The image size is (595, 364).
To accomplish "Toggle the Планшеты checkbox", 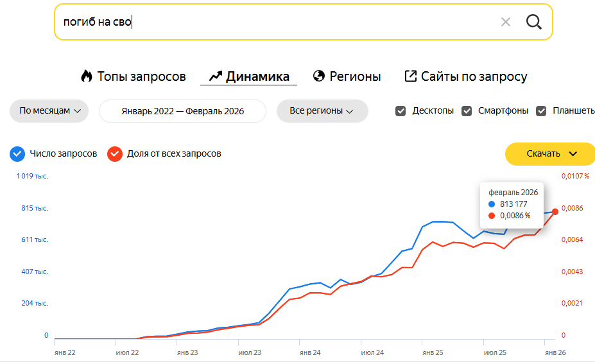I will tap(541, 110).
